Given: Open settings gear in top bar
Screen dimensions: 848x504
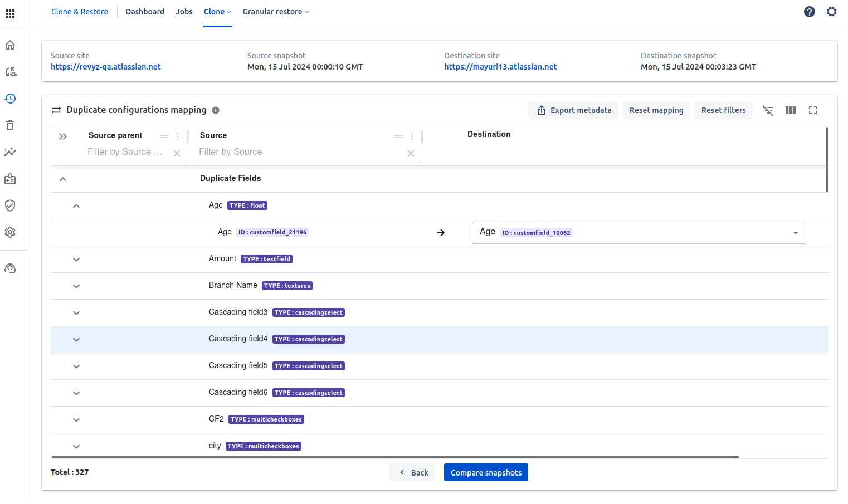Looking at the screenshot, I should tap(831, 12).
